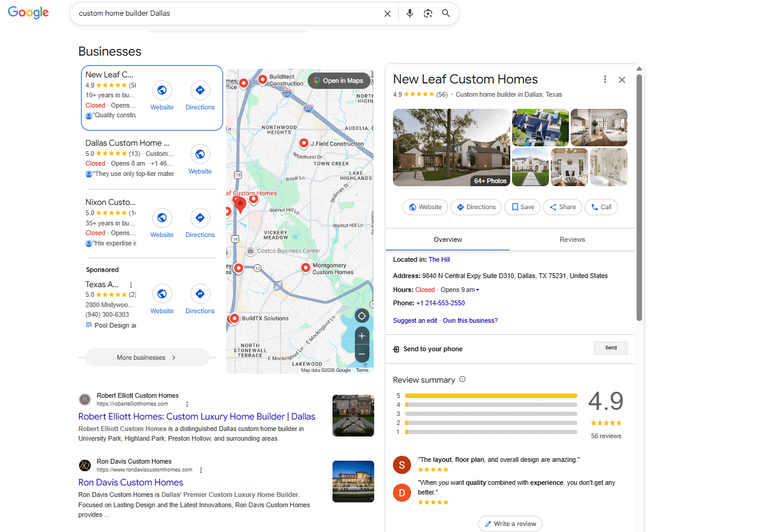Save New Leaf Custom Homes to a list

pyautogui.click(x=522, y=207)
